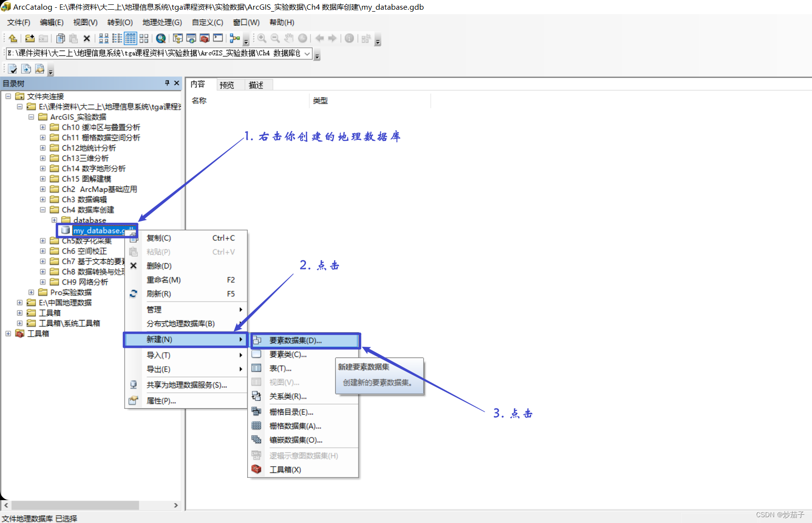Select the Zoom In tool
Screen dimensions: 812x523
pos(262,38)
